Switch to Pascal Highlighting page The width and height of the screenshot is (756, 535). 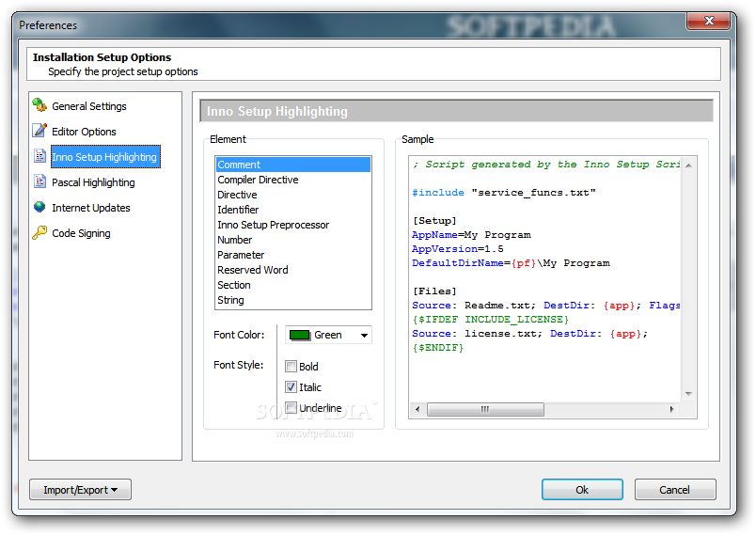coord(93,182)
